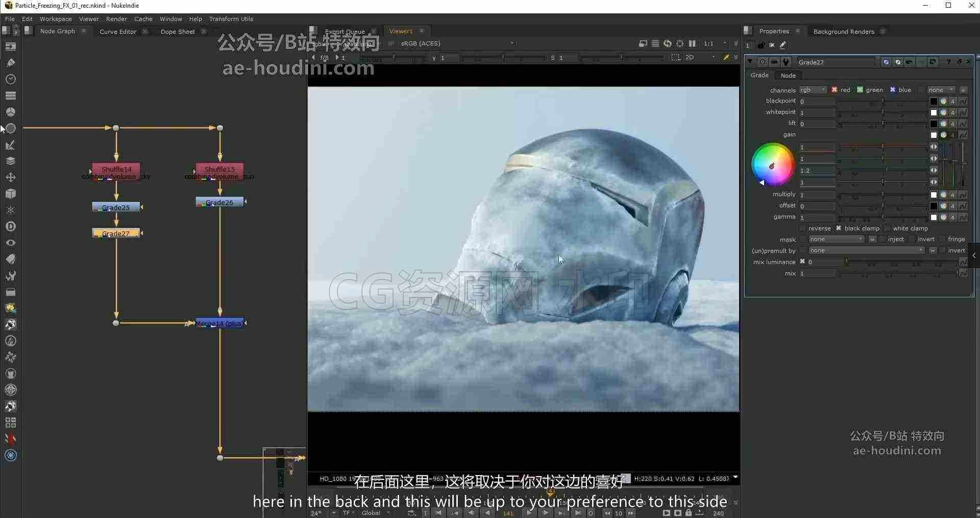Open the Merge nodes toolbar menu

pyautogui.click(x=11, y=161)
